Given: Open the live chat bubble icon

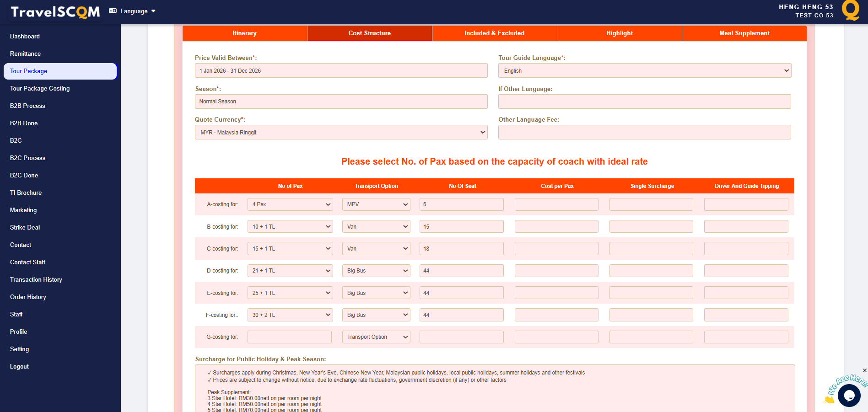Looking at the screenshot, I should pyautogui.click(x=849, y=396).
